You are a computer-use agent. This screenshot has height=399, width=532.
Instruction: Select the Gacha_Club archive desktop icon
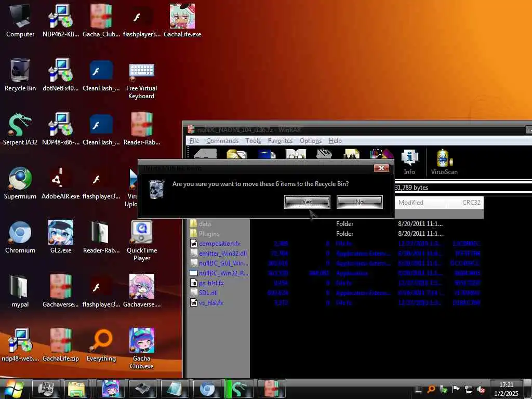click(101, 20)
